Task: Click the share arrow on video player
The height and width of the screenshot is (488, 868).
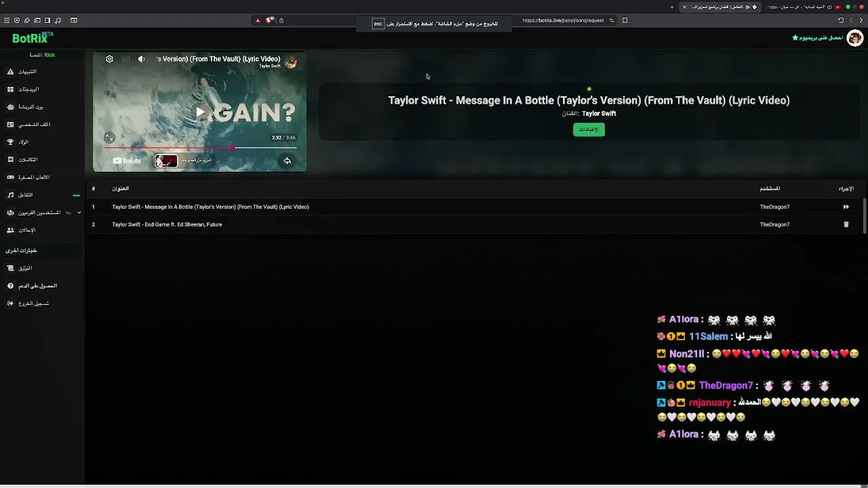Action: tap(287, 161)
